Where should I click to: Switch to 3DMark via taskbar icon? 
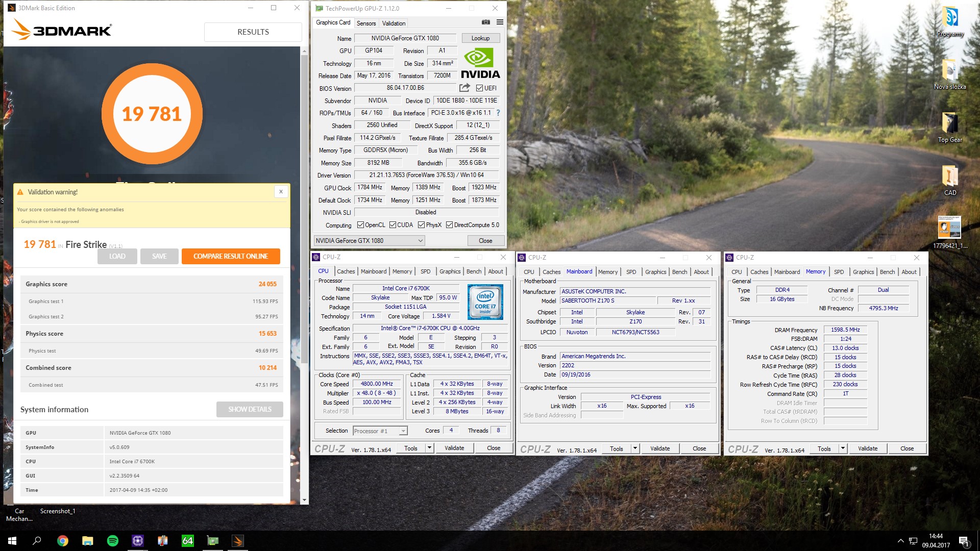238,541
